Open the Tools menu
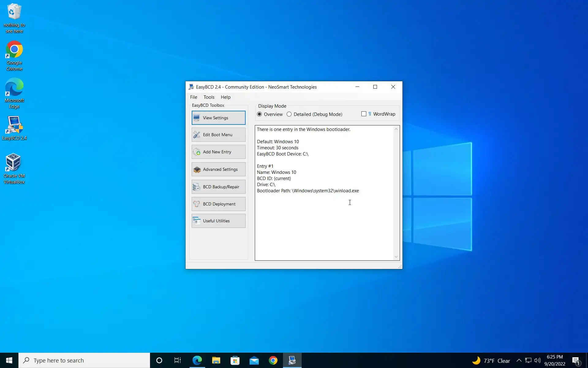 209,97
